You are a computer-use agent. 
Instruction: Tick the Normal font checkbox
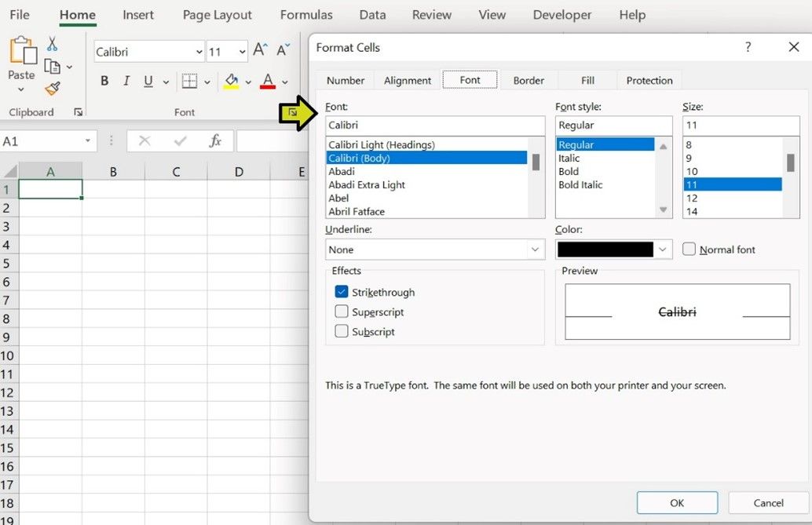point(689,249)
